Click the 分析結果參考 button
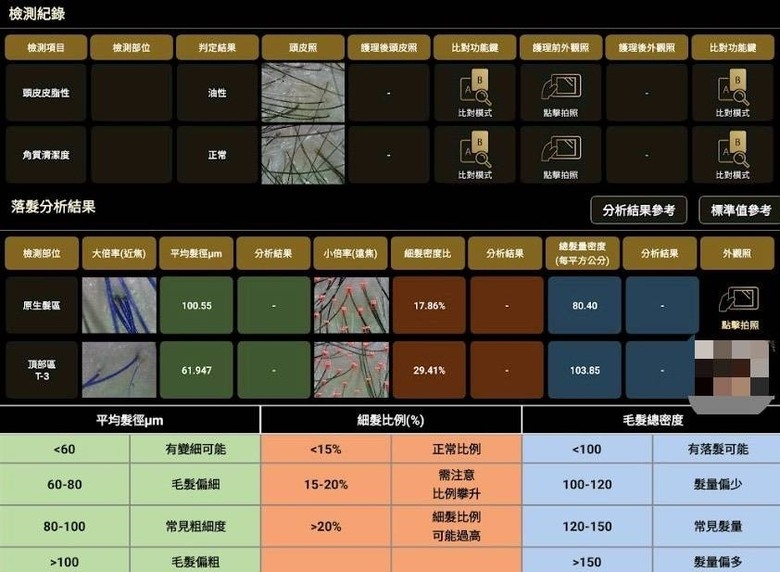The width and height of the screenshot is (780, 572). pos(639,210)
